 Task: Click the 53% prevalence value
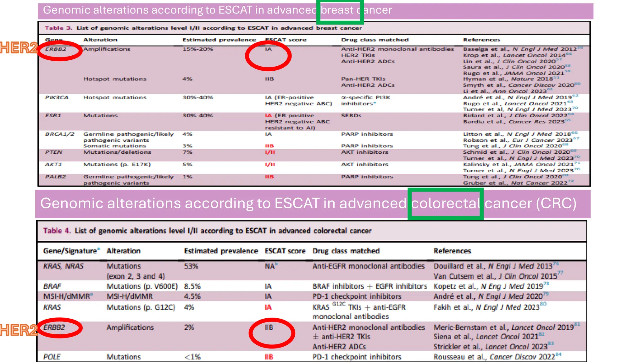point(191,266)
